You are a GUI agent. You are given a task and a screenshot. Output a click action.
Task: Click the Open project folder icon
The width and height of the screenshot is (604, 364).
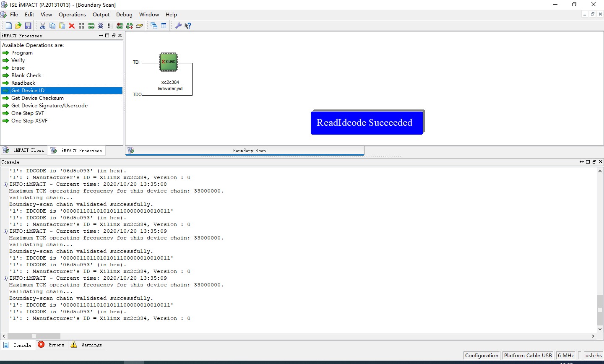[x=18, y=26]
